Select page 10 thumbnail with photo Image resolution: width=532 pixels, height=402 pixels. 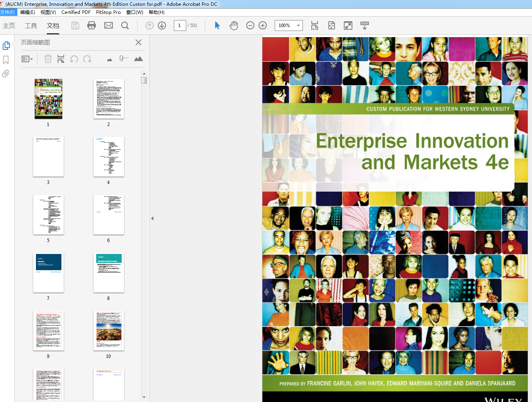pos(109,330)
